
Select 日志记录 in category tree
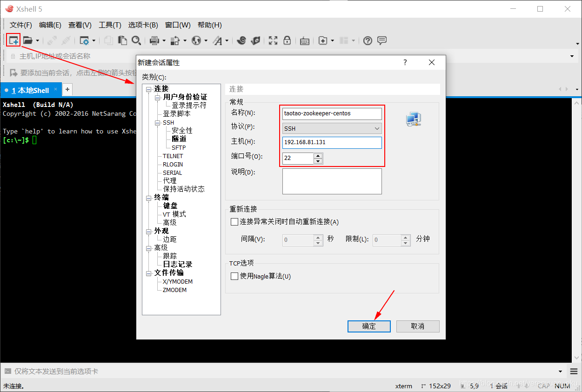pos(178,265)
